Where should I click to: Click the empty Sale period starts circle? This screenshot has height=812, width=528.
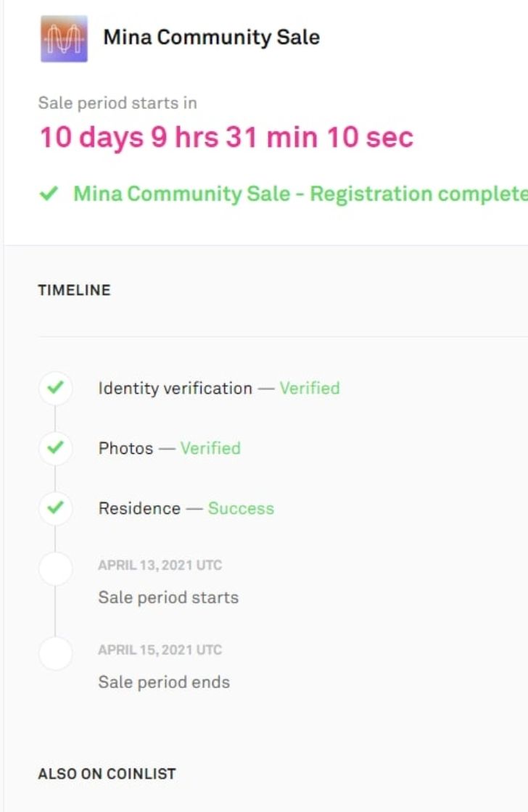(55, 568)
